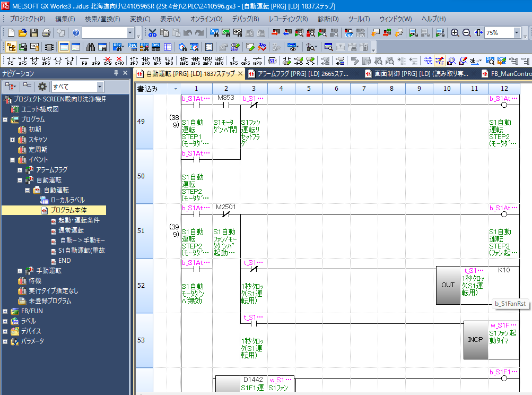Open project with the folder icon

(22, 32)
